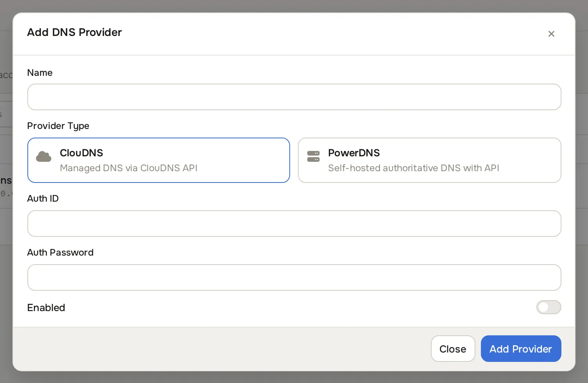Toggle the Enabled switch
The width and height of the screenshot is (588, 383).
549,307
